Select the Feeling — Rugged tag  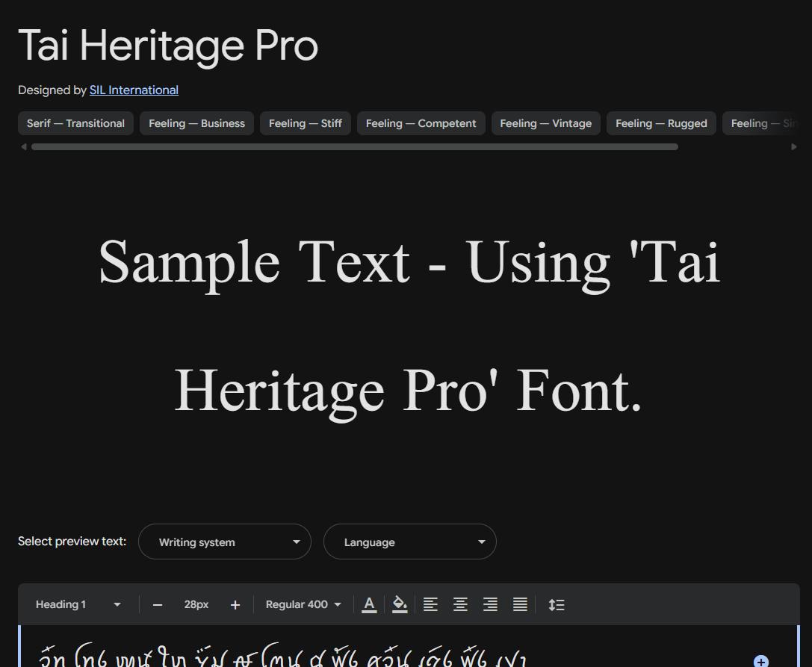coord(661,123)
